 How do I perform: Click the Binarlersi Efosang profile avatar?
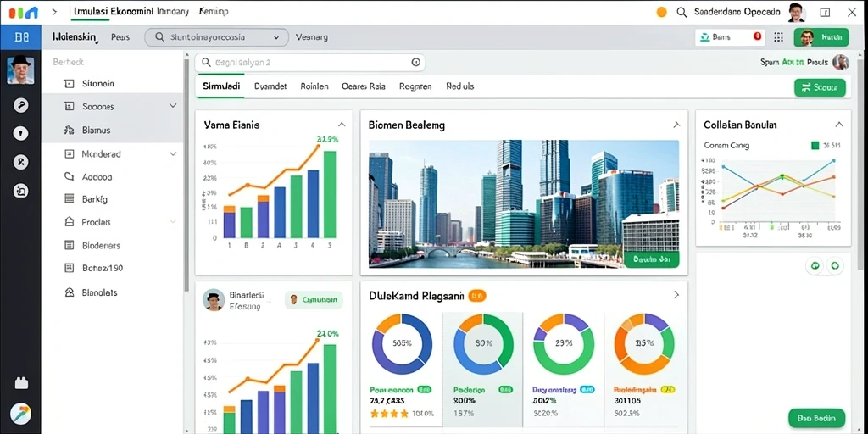coord(213,299)
